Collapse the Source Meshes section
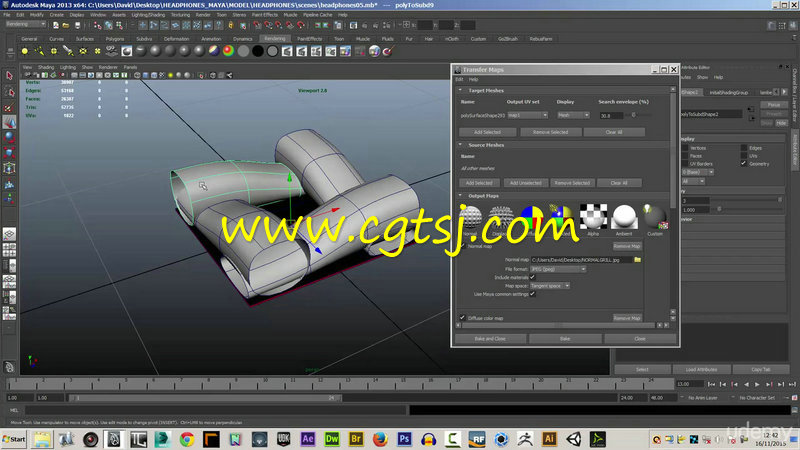Image resolution: width=800 pixels, height=450 pixels. point(460,145)
